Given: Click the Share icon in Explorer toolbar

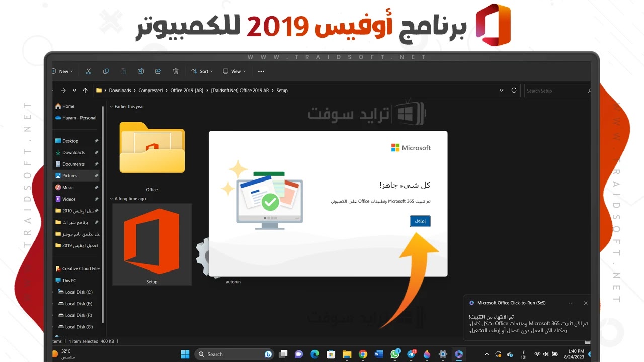Looking at the screenshot, I should pyautogui.click(x=158, y=71).
